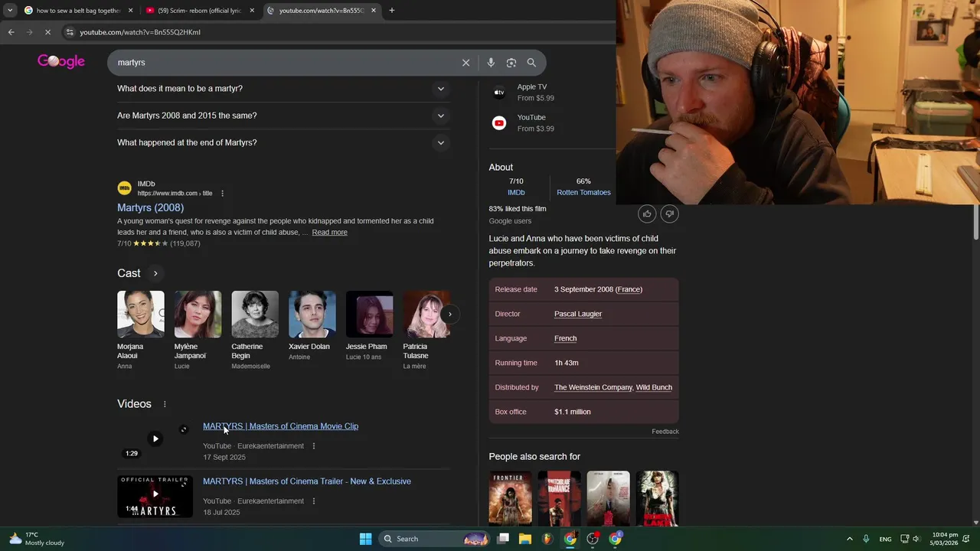Select Catherine Begin cast photo
Image resolution: width=980 pixels, height=551 pixels.
(255, 314)
